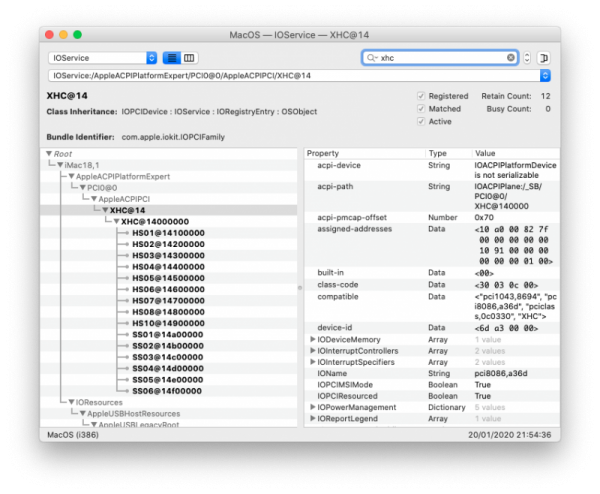The image size is (600, 494).
Task: Select SS05@14e00000 in the tree
Action: click(x=168, y=380)
